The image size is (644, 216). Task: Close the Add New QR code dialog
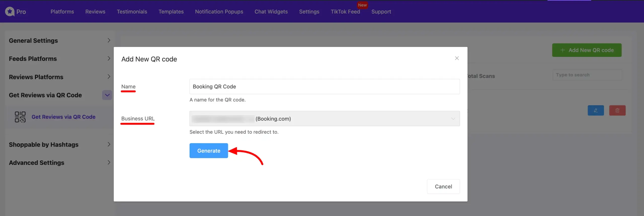point(457,58)
